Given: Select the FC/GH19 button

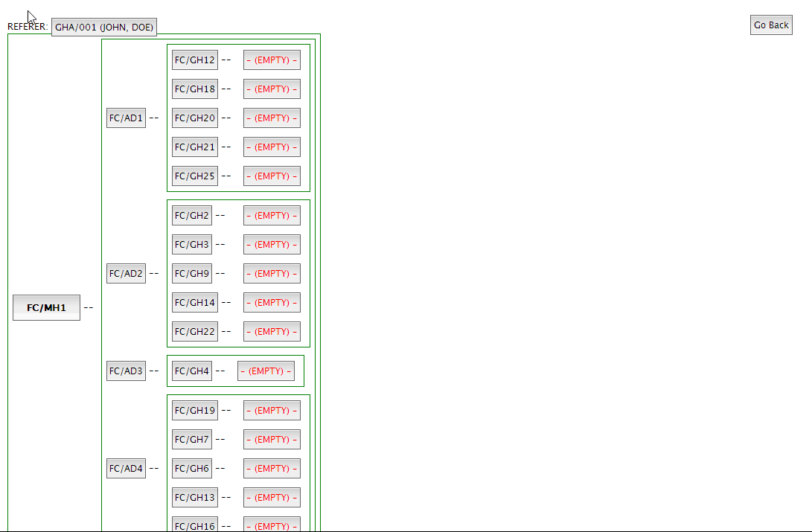Looking at the screenshot, I should (x=194, y=411).
